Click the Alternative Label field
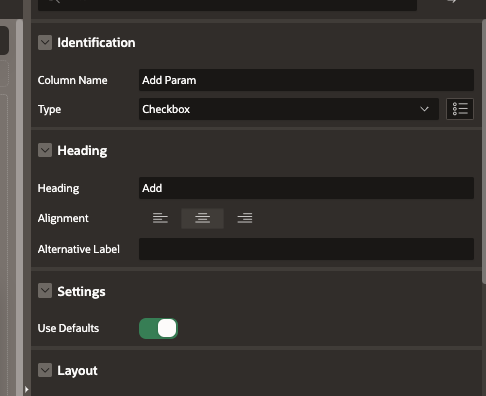Viewport: 486px width, 396px height. [x=306, y=249]
